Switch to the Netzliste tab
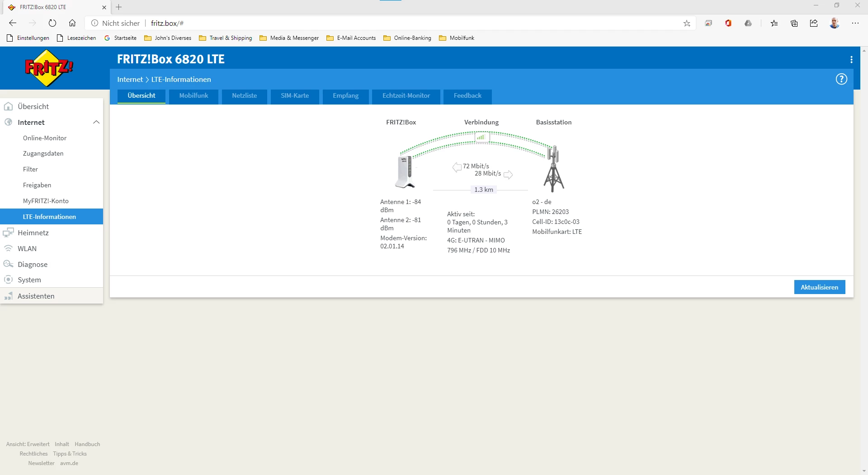The image size is (868, 475). click(245, 96)
